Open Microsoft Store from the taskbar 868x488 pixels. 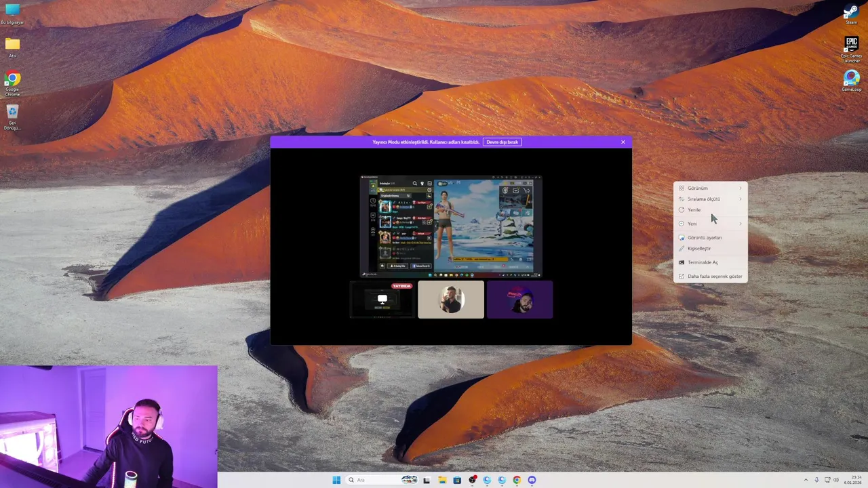click(x=457, y=480)
